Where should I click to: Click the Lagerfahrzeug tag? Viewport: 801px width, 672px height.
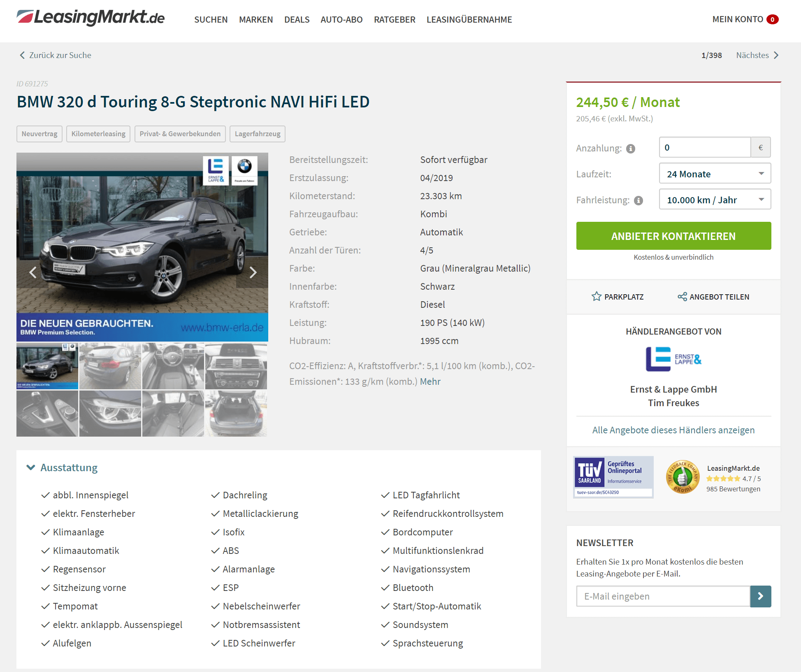click(x=258, y=134)
